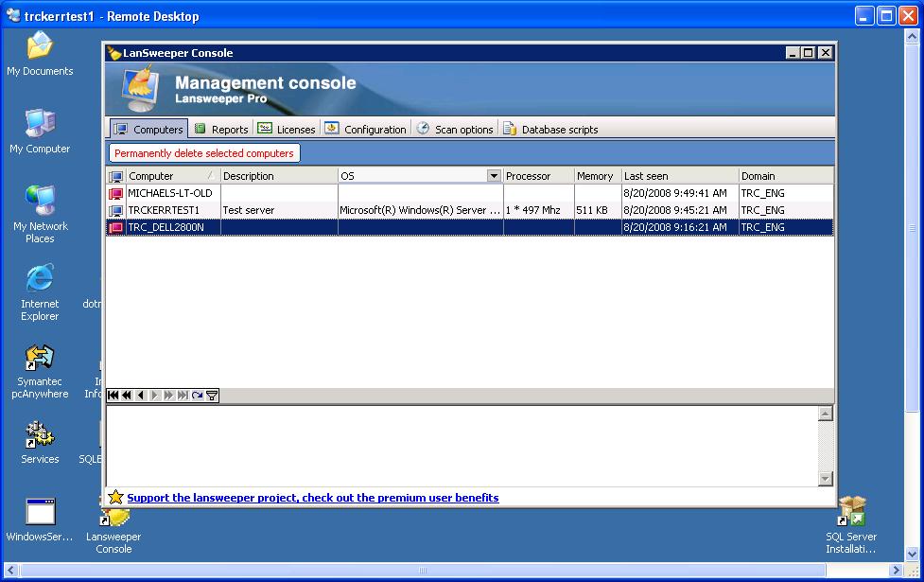Screen dimensions: 924x582
Task: Jump to first record in navigator
Action: pyautogui.click(x=113, y=396)
